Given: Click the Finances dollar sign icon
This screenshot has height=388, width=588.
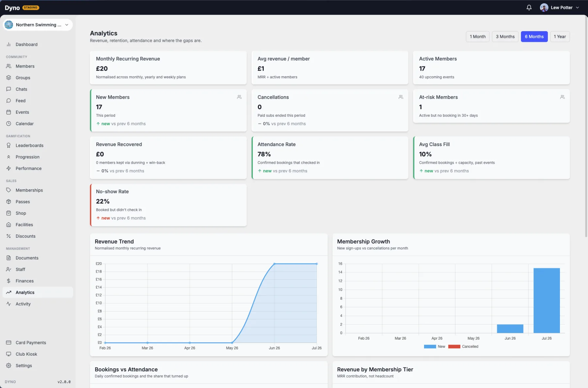Looking at the screenshot, I should (x=8, y=281).
